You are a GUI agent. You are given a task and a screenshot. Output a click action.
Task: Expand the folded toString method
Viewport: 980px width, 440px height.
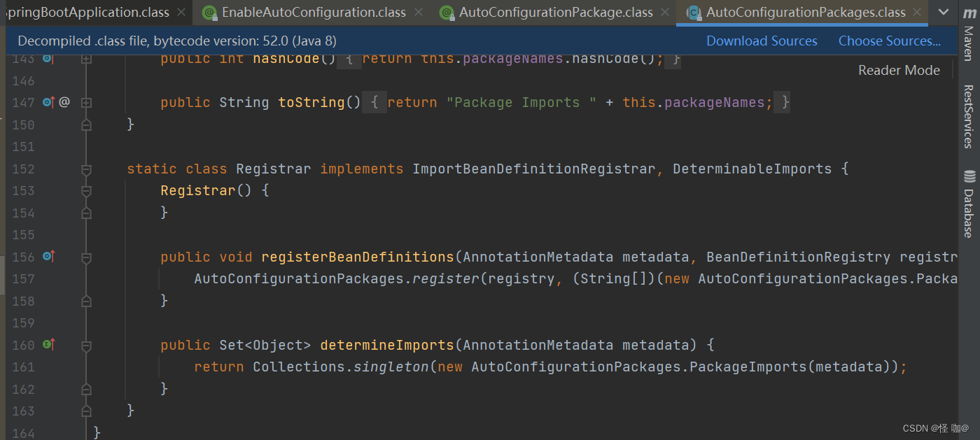click(x=86, y=102)
